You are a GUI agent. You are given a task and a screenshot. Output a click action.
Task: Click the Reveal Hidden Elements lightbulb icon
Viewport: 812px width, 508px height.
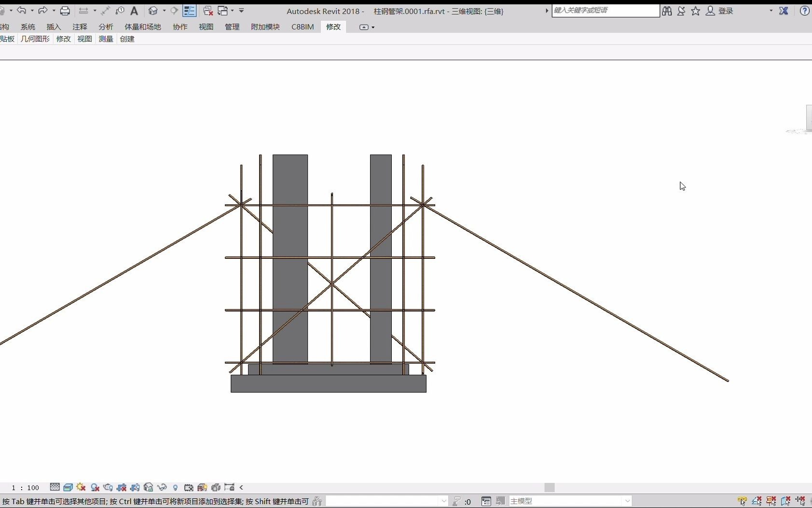(175, 487)
